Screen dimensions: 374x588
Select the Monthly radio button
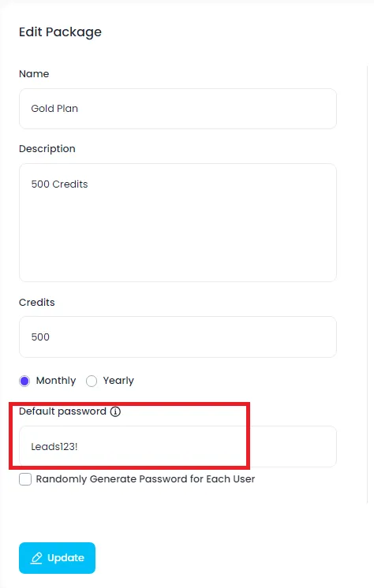point(24,381)
